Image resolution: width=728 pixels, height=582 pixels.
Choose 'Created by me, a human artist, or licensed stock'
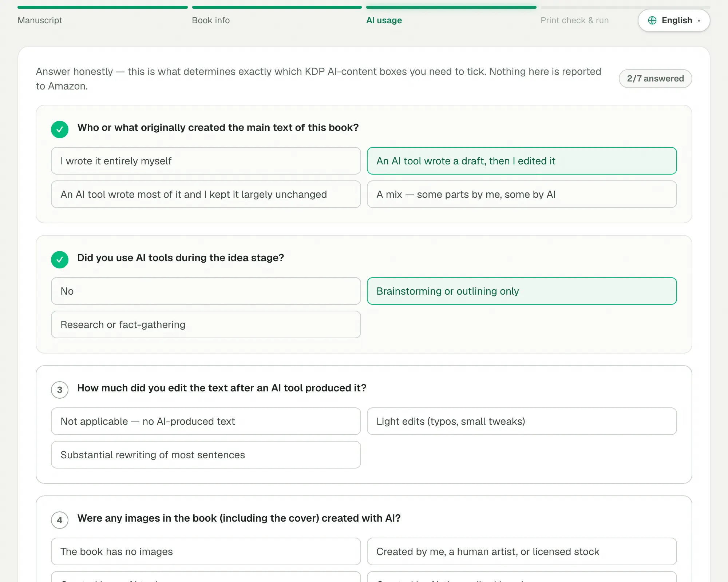tap(522, 551)
